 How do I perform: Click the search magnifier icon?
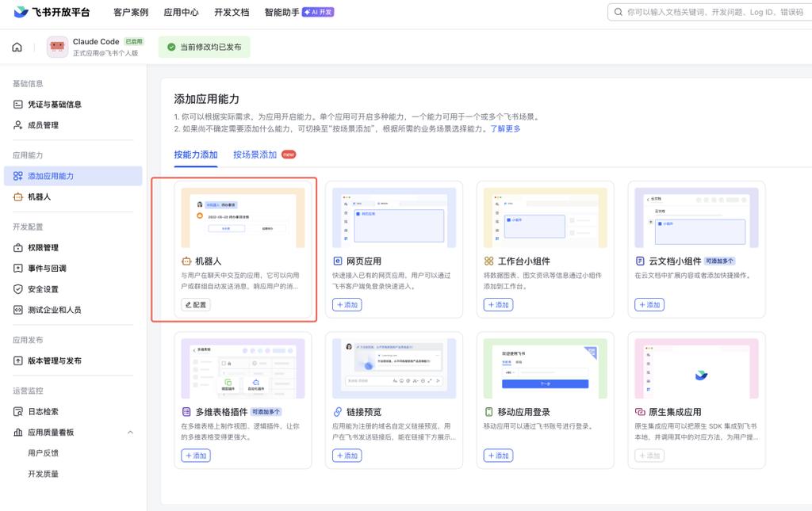point(618,12)
